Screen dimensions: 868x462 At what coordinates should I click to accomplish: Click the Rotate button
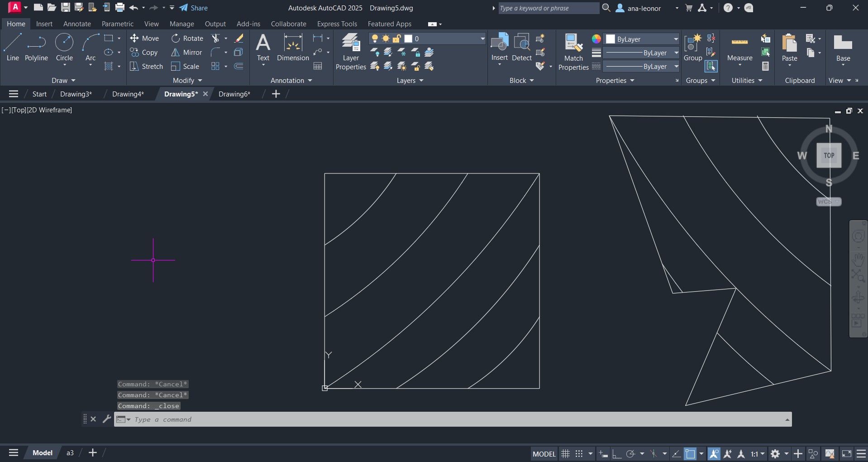click(187, 38)
